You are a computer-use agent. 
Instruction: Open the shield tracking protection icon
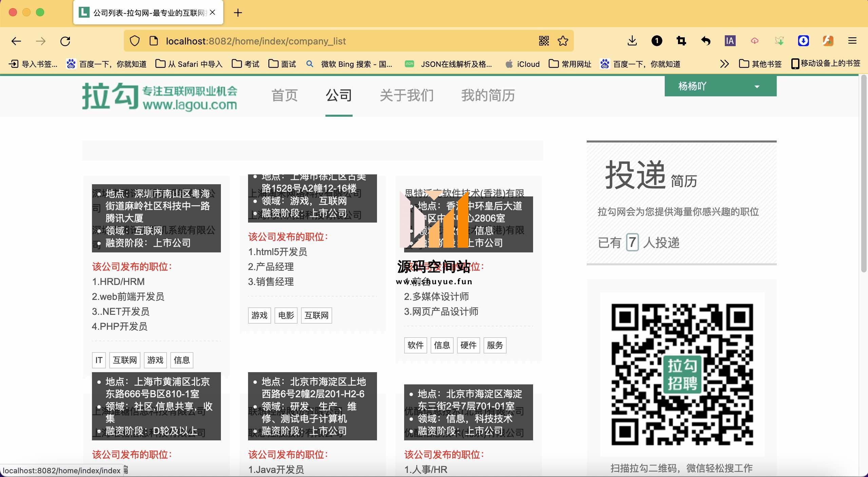(135, 41)
